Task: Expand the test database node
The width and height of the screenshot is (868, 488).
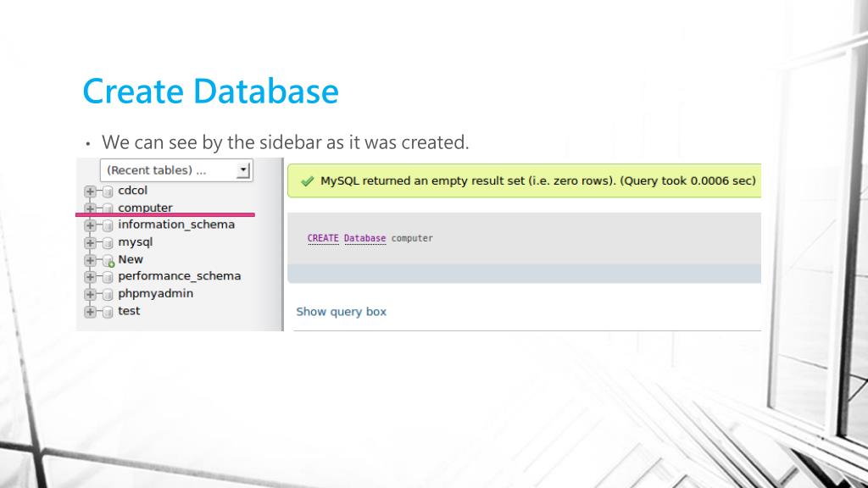Action: click(90, 312)
